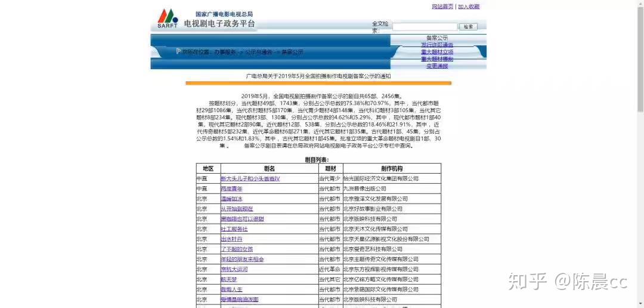Open the 变更通报 menu item
Screen dimensions: 644x308
click(x=437, y=66)
